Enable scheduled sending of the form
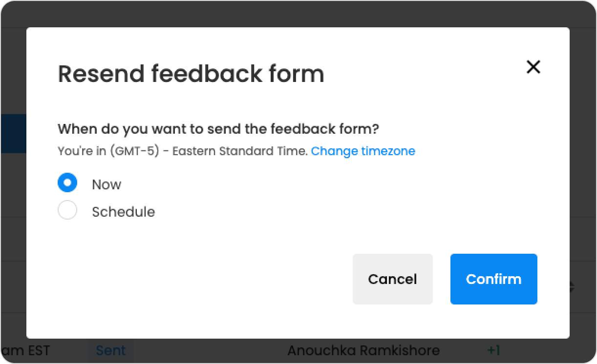Screen dimensions: 597x364 (67, 210)
